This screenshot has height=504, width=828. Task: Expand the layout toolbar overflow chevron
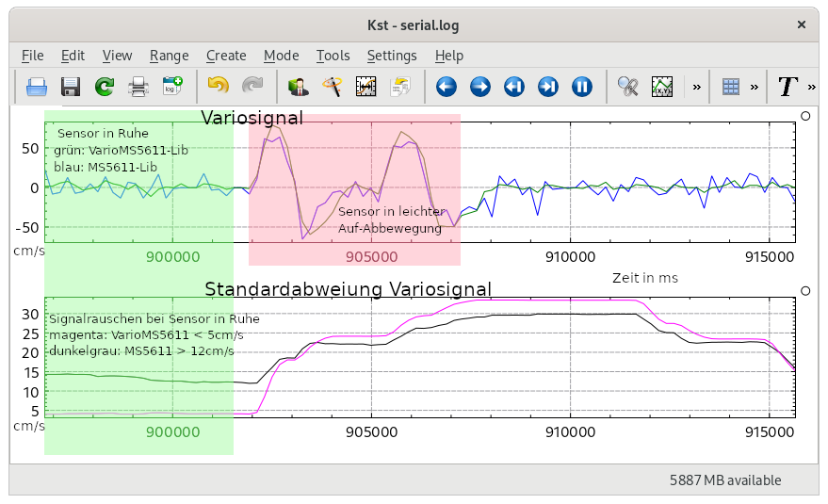tap(755, 88)
